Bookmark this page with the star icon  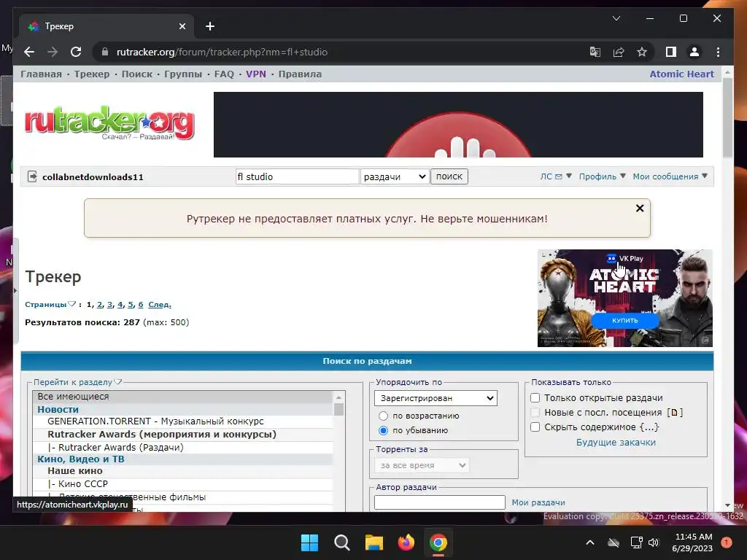pos(642,52)
